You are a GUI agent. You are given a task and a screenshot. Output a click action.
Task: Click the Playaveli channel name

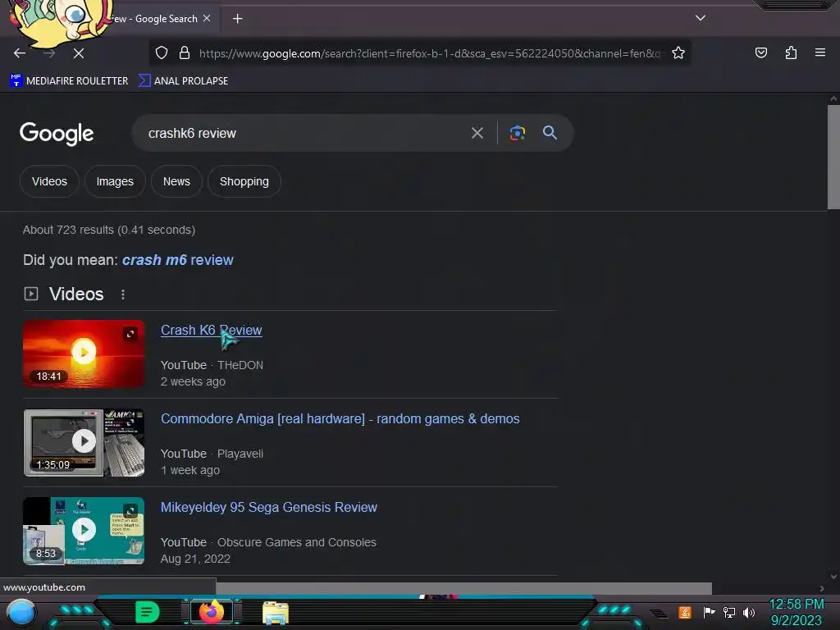point(240,454)
